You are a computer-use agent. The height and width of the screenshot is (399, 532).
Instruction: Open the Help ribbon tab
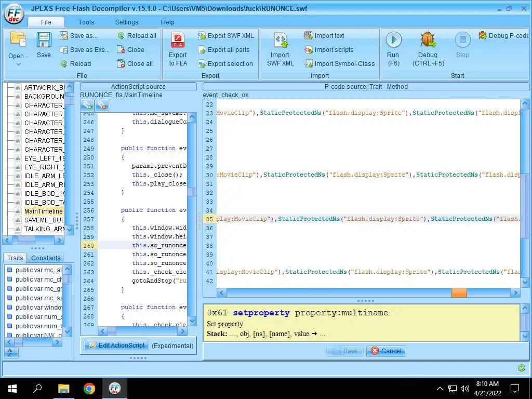coord(168,22)
